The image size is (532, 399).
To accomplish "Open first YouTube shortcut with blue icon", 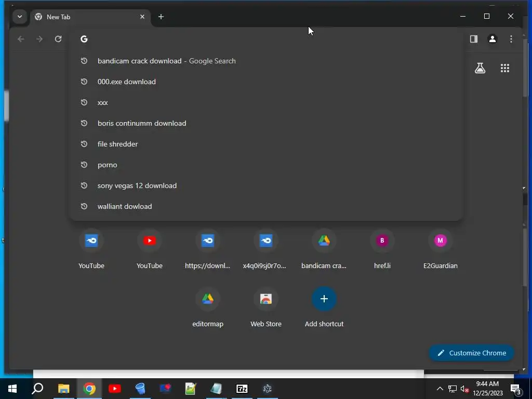I will pos(91,249).
